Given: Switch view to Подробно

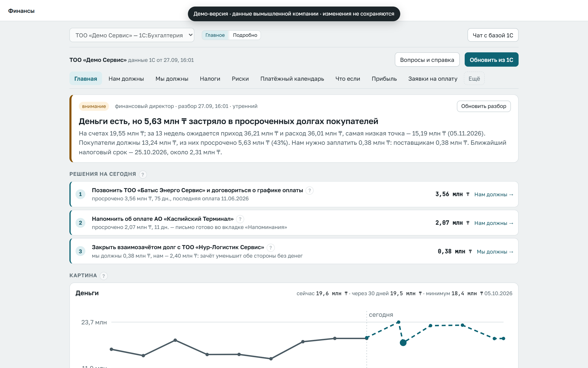Looking at the screenshot, I should click(245, 35).
